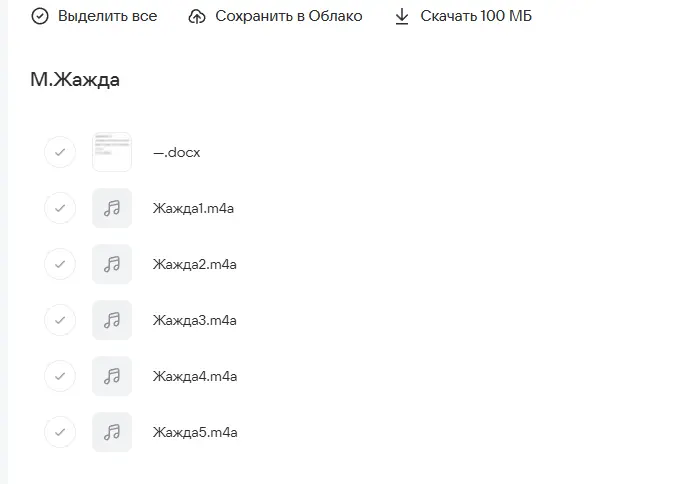This screenshot has width=674, height=484.
Task: Select the checkbox for Жажда1.m4a
Action: (x=60, y=208)
